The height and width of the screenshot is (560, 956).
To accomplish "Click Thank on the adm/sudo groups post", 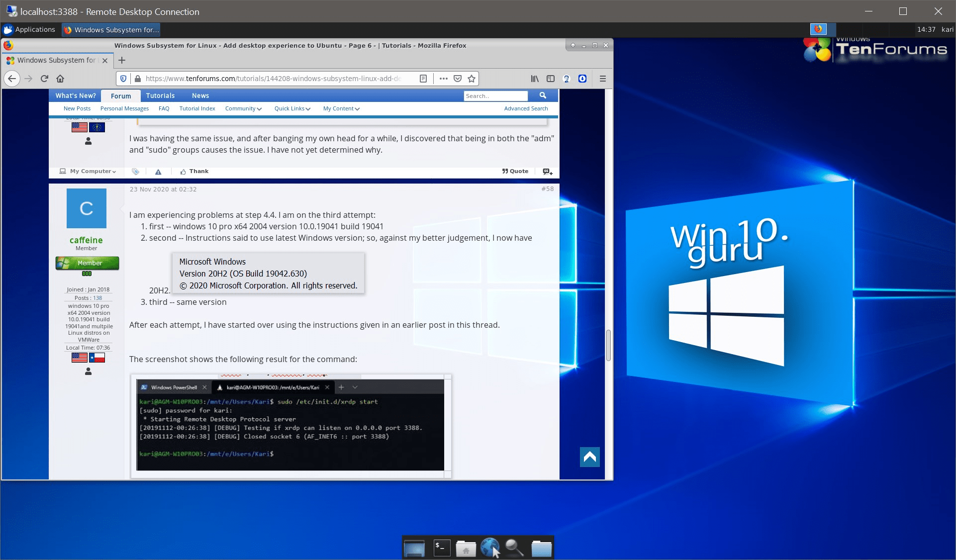I will tap(194, 171).
